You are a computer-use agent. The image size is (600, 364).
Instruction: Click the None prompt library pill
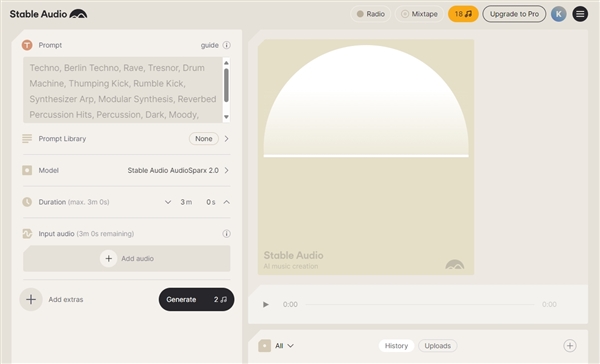(x=204, y=139)
